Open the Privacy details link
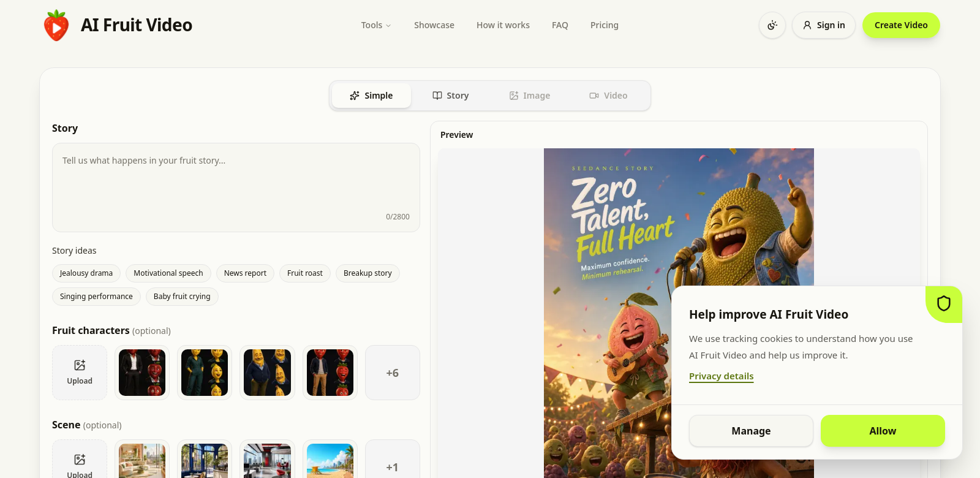The height and width of the screenshot is (478, 980). (722, 376)
